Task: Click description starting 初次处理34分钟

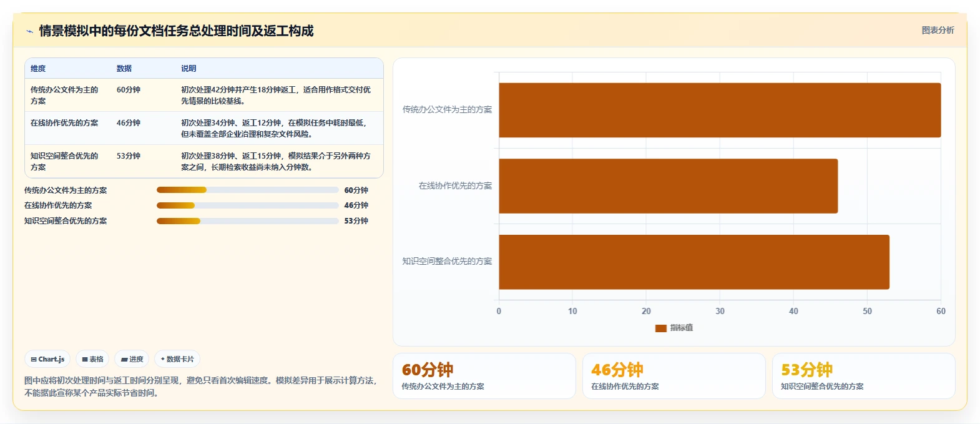Action: 276,129
